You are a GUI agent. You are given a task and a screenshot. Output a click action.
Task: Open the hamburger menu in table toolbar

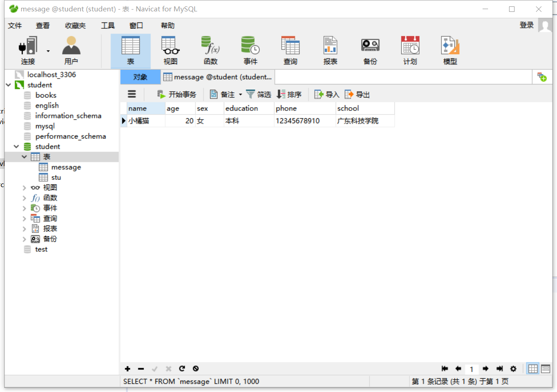click(132, 94)
